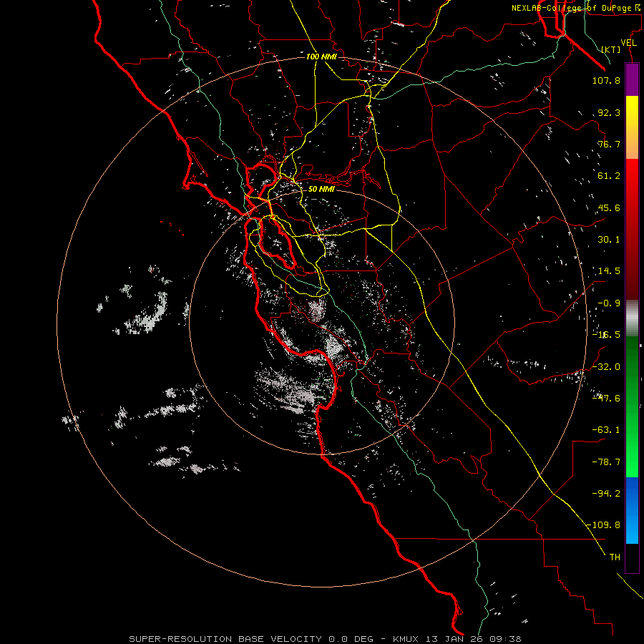Click the -32.0 velocity scale value

tap(606, 366)
